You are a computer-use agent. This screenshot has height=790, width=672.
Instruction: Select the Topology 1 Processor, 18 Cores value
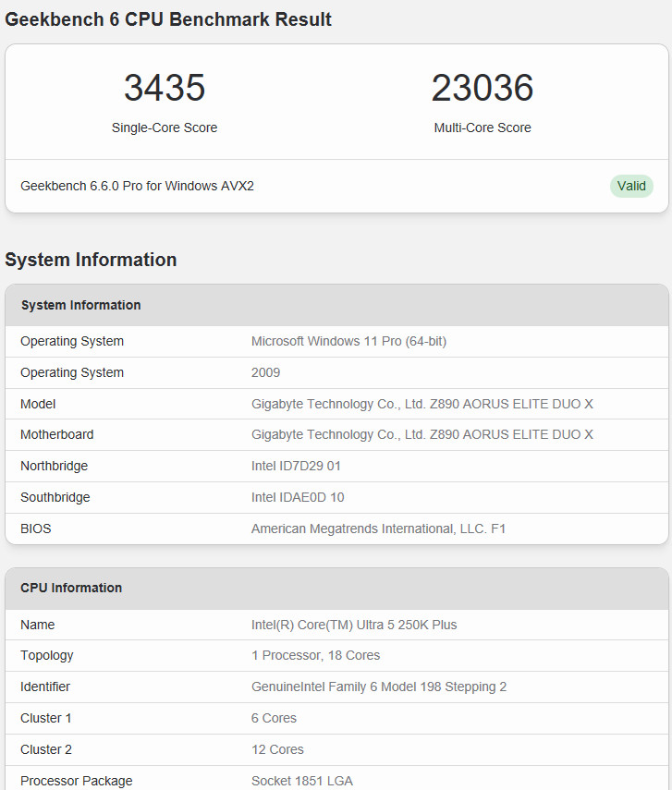tap(315, 655)
